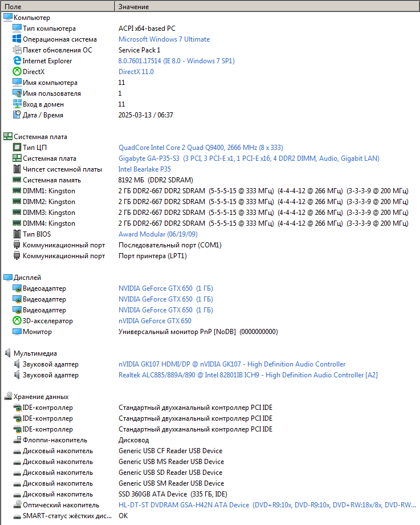This screenshot has height=525, width=420.
Task: Click the port icon beside the COM1 row
Action: (17, 245)
